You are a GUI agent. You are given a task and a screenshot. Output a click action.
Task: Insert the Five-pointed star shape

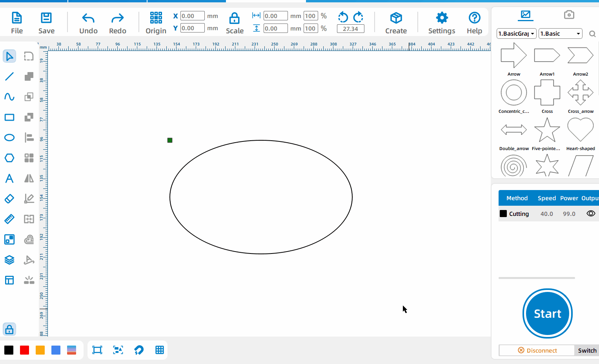tap(547, 130)
